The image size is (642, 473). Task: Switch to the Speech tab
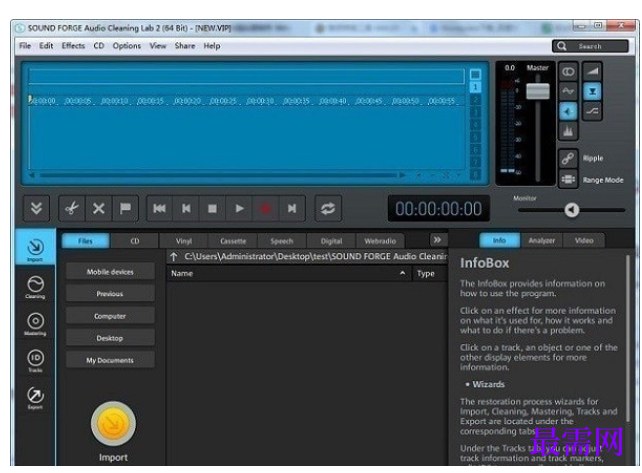pos(282,241)
